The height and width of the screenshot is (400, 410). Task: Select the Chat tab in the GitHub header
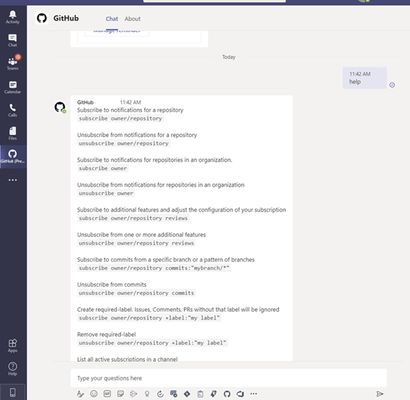tap(112, 19)
